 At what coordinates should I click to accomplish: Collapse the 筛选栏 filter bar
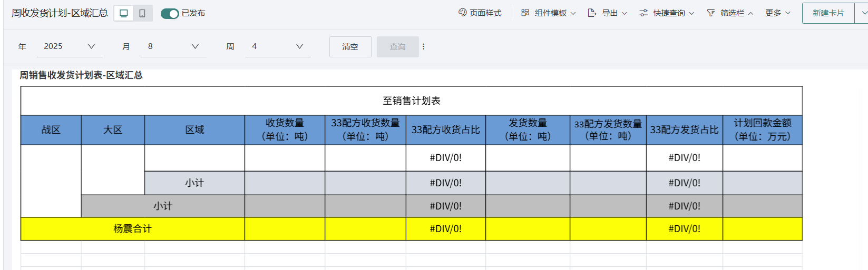[730, 13]
